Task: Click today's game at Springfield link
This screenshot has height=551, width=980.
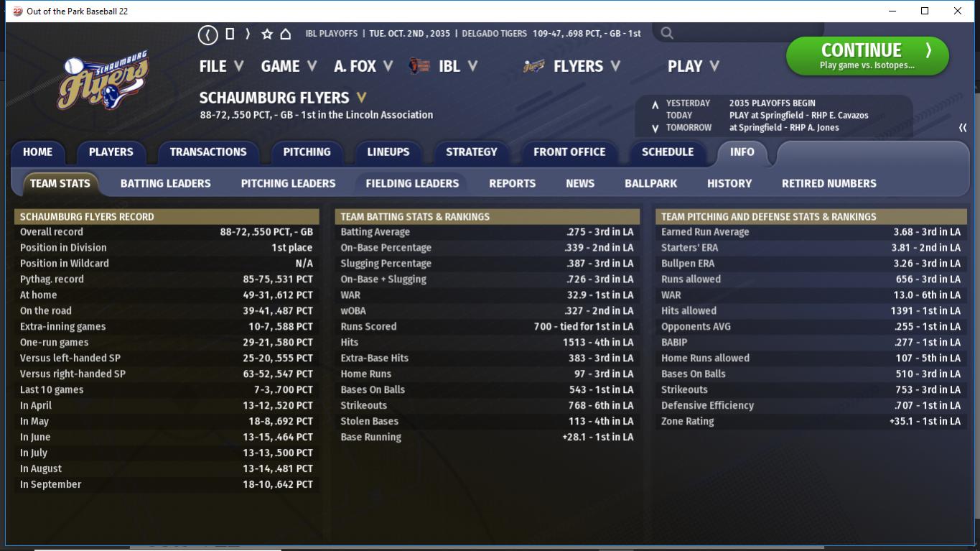Action: click(799, 115)
